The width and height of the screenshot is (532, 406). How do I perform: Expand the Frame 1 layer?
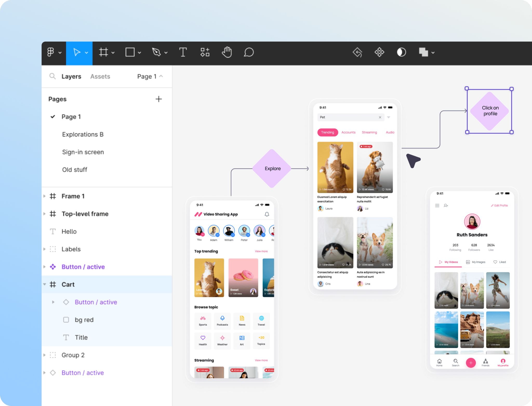(45, 196)
